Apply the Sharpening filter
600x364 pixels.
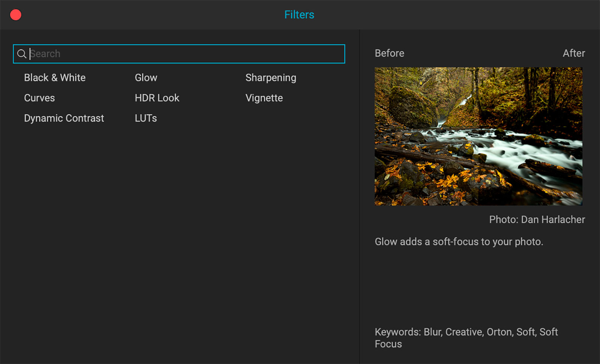(270, 78)
